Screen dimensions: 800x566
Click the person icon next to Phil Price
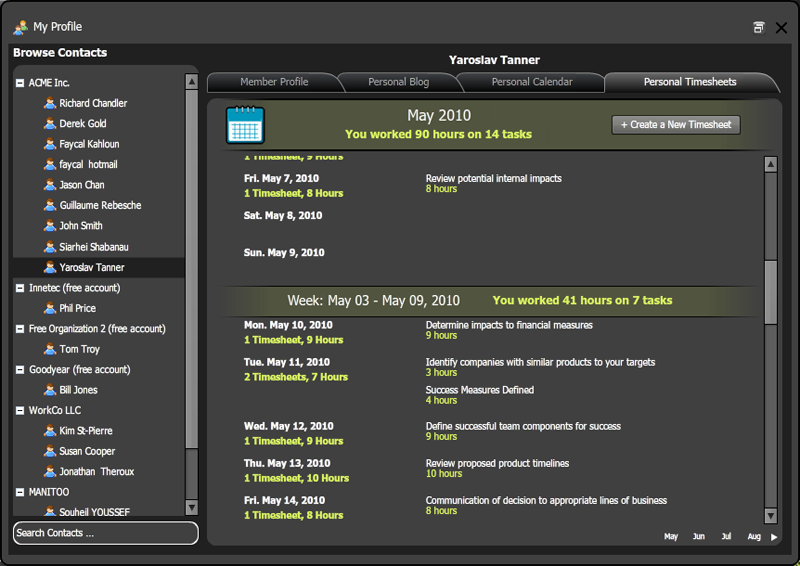pos(50,308)
